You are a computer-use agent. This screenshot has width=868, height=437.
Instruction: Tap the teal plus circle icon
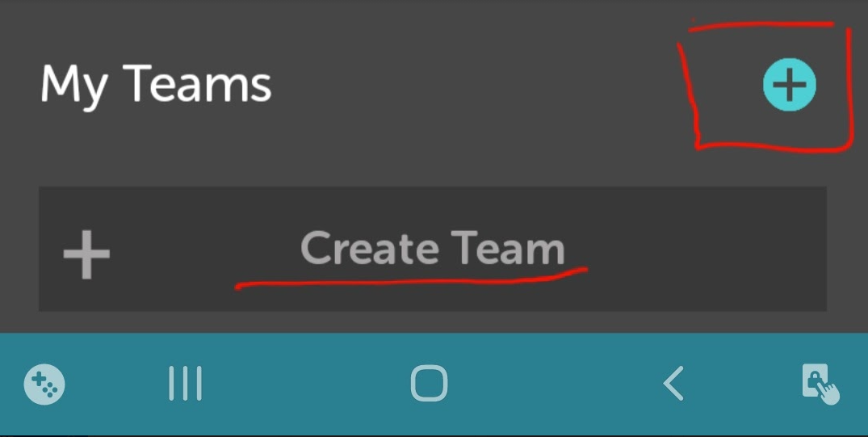[x=790, y=85]
